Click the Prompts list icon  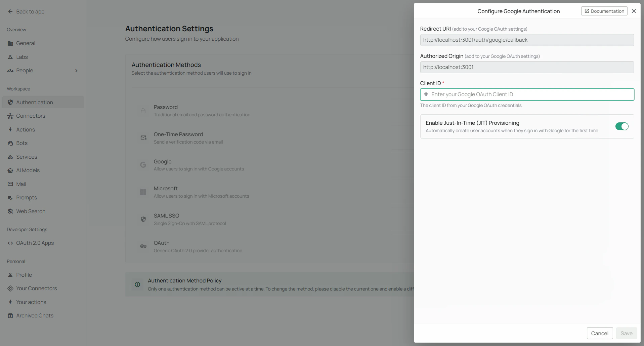pyautogui.click(x=10, y=198)
